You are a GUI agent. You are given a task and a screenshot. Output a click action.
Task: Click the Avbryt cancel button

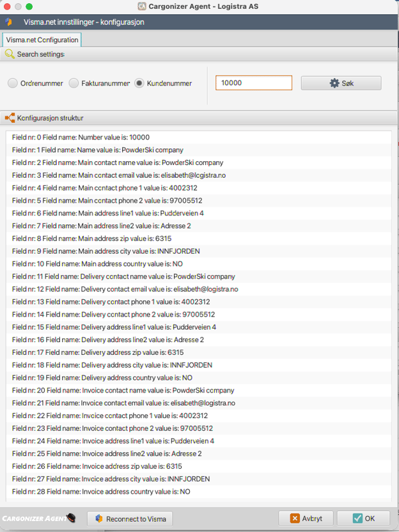pyautogui.click(x=306, y=519)
